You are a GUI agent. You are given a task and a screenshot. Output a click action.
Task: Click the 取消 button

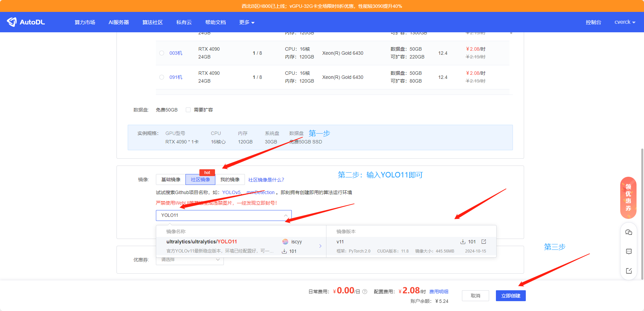pos(475,296)
